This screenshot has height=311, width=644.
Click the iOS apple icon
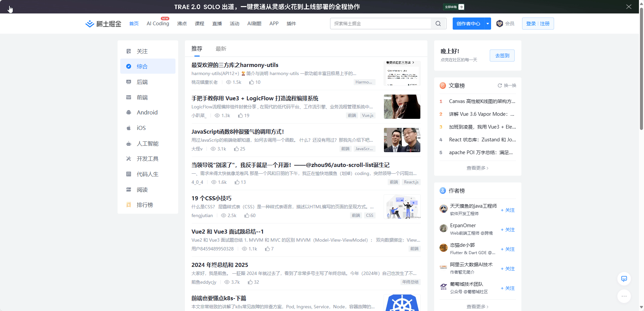click(x=129, y=128)
